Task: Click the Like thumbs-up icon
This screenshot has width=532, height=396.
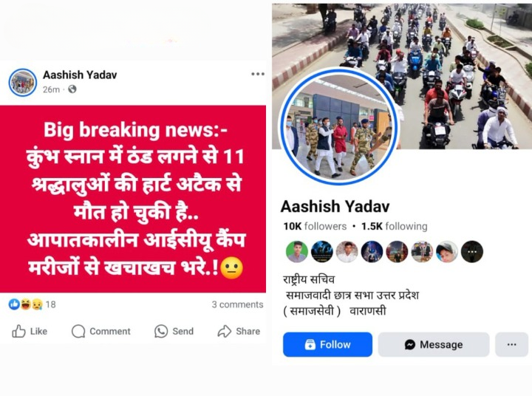Action: coord(18,331)
